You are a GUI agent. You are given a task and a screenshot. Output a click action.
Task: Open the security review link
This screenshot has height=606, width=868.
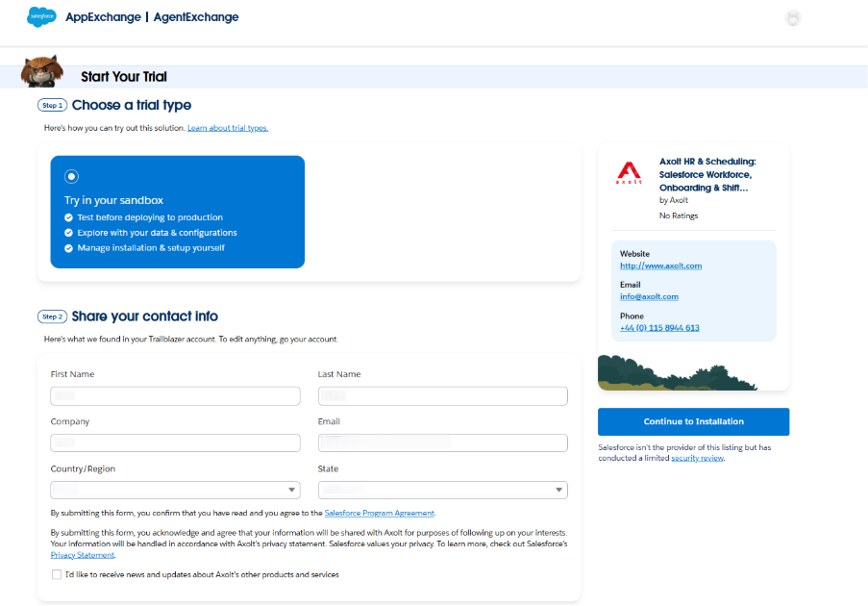(697, 458)
